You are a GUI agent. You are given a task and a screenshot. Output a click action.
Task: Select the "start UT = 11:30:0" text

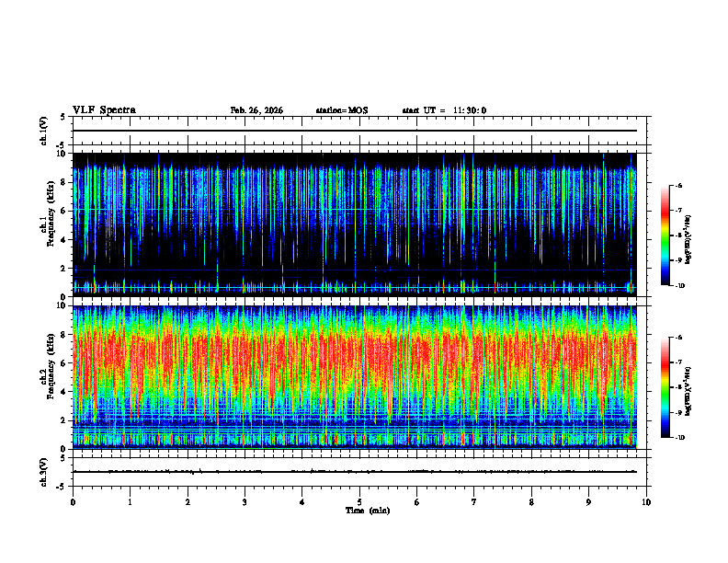444,110
